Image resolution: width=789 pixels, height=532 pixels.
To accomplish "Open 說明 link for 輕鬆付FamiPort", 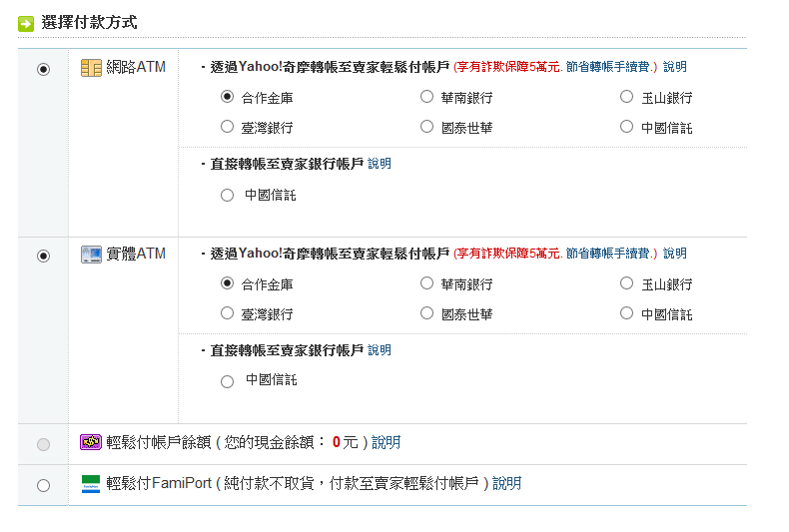I will coord(506,484).
